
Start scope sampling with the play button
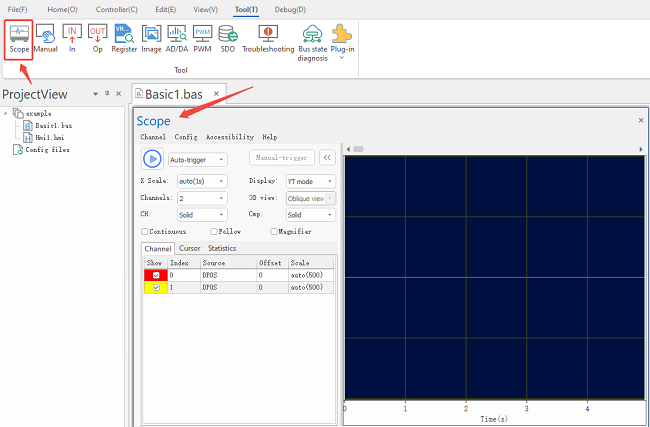[x=152, y=159]
